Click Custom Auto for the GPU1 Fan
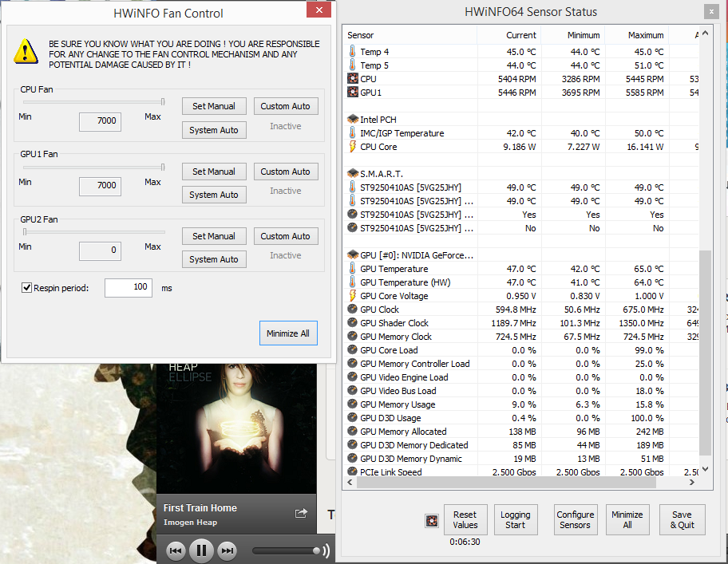Viewport: 728px width, 564px height. point(285,172)
